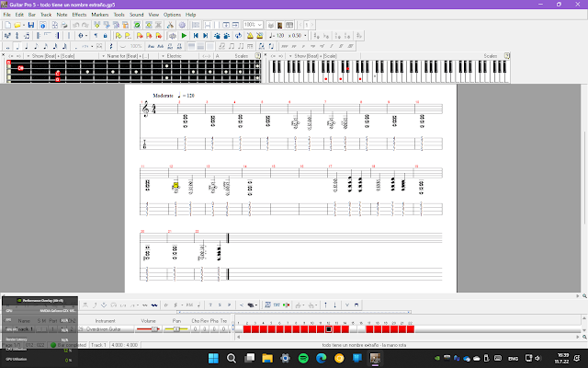Viewport: 588px width, 368px height.
Task: Click the downstroke arrow icon
Action: coord(334,305)
